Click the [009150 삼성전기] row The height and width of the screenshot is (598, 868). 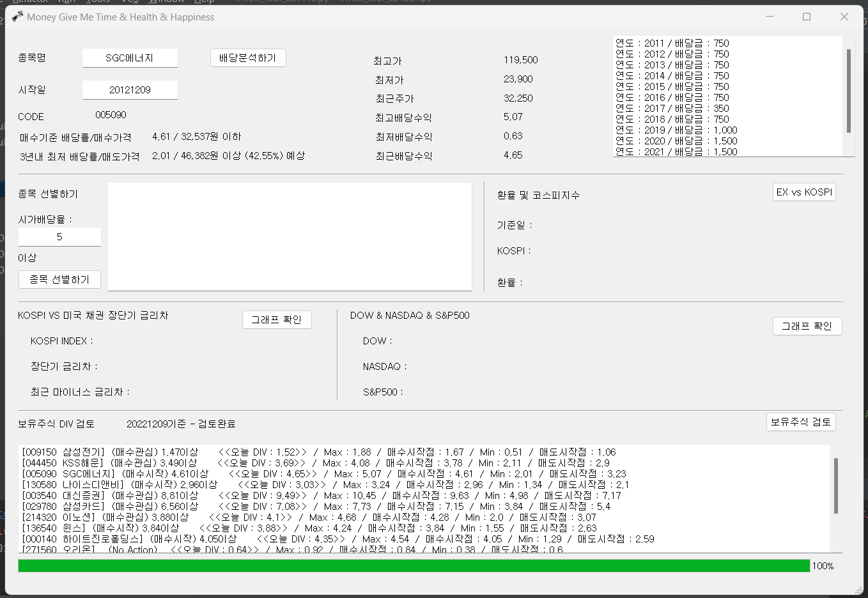coord(319,452)
